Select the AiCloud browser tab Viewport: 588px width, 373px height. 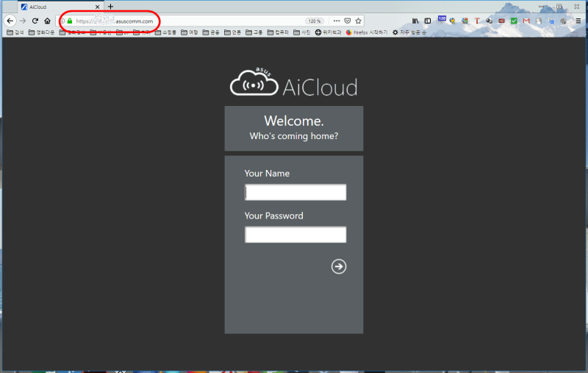[x=61, y=7]
